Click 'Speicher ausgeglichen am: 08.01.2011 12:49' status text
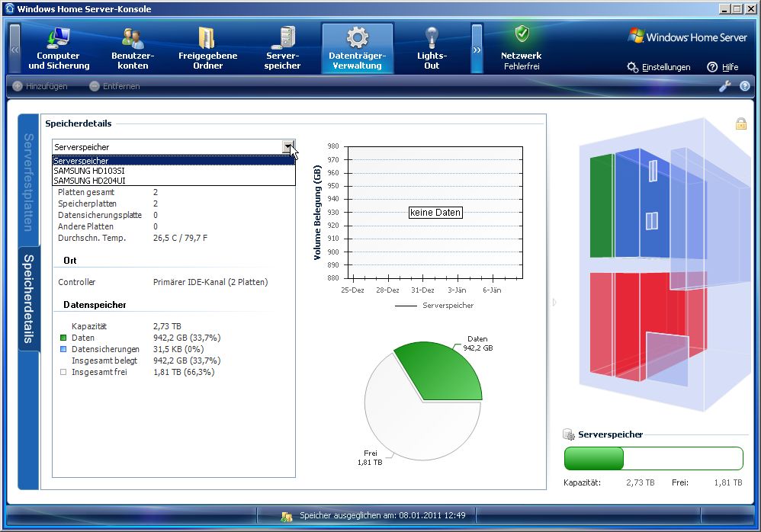This screenshot has height=532, width=761. tap(383, 515)
